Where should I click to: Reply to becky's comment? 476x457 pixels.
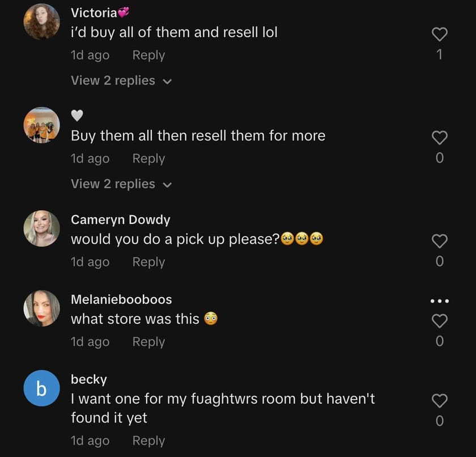148,441
